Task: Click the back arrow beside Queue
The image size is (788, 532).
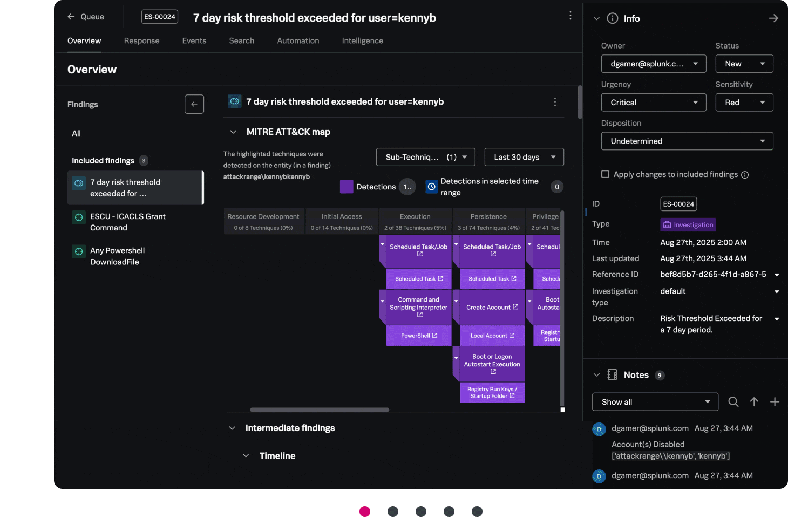Action: click(71, 17)
